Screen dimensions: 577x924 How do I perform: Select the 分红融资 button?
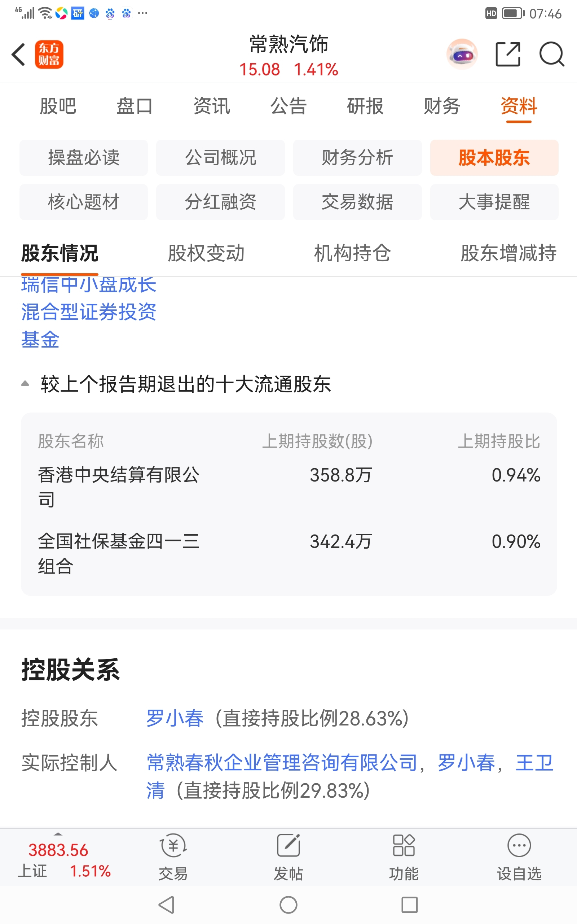point(220,202)
